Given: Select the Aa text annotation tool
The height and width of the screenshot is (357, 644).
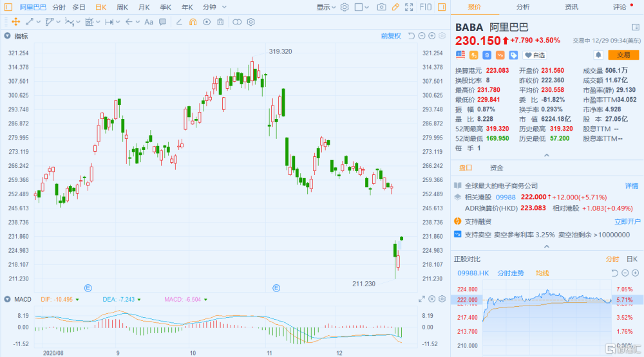Looking at the screenshot, I should click(149, 22).
